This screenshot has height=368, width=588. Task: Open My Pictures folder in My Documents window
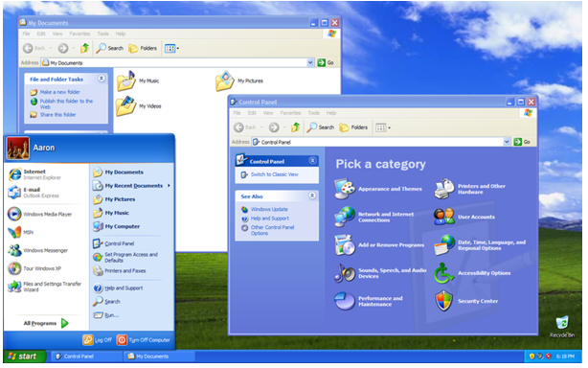pyautogui.click(x=239, y=80)
